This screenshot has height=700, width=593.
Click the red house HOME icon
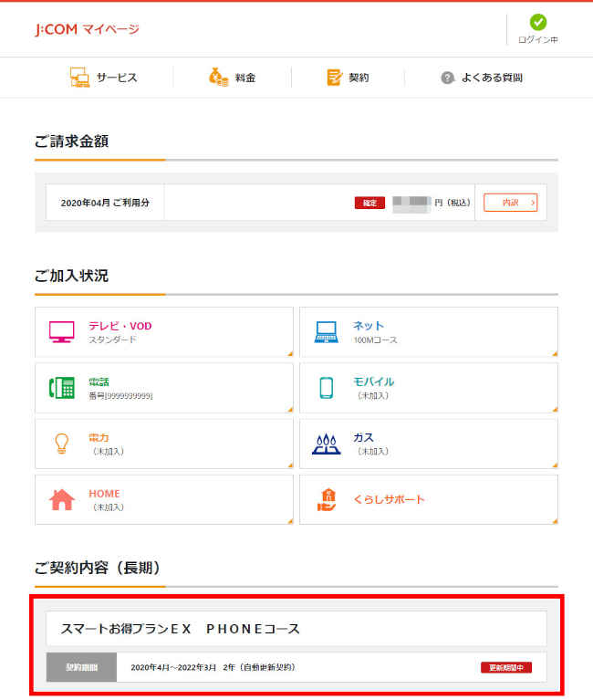(x=61, y=499)
